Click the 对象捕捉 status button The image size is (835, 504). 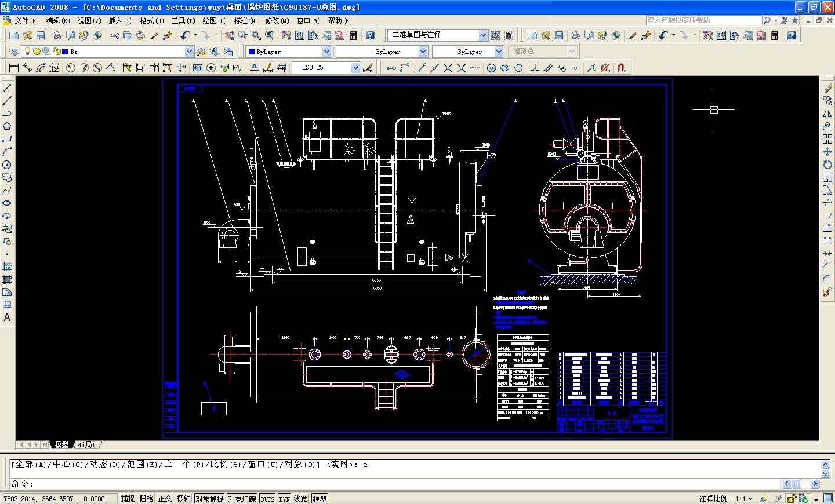click(209, 499)
